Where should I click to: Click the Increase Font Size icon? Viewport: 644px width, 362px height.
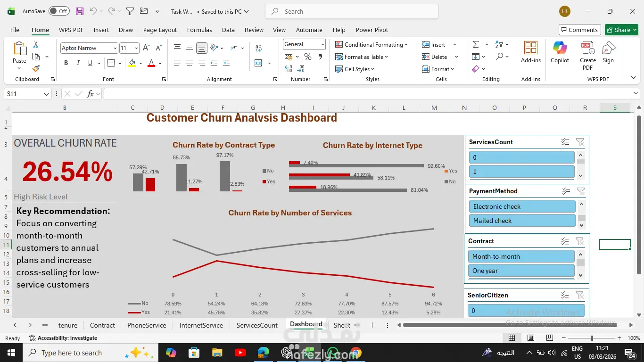point(146,48)
